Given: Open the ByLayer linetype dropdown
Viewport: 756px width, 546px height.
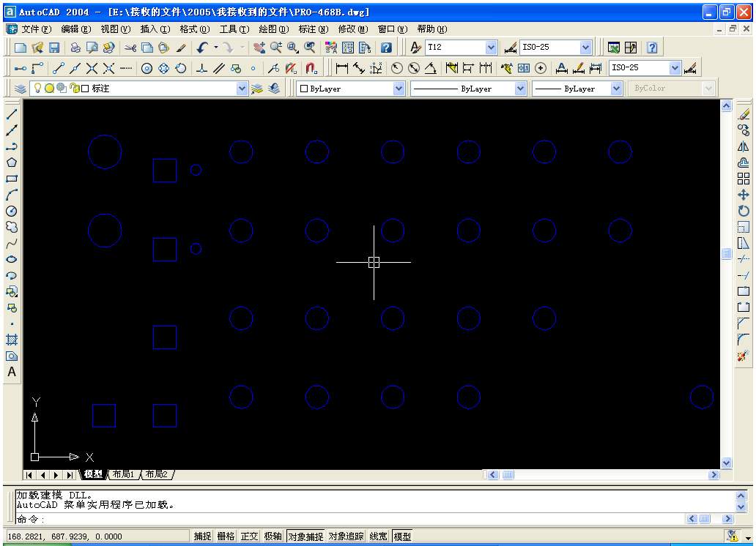Looking at the screenshot, I should [x=520, y=89].
